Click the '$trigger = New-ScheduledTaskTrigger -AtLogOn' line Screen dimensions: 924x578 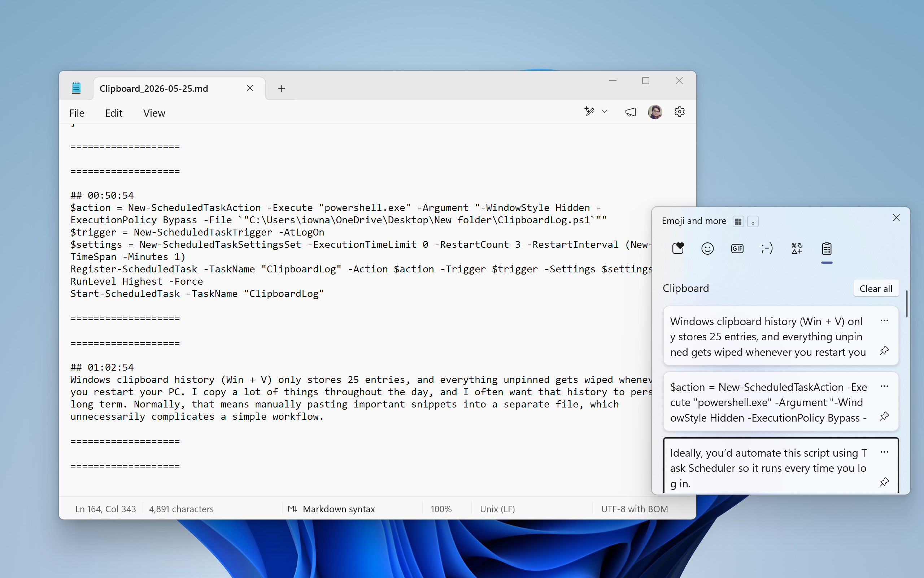pos(197,232)
